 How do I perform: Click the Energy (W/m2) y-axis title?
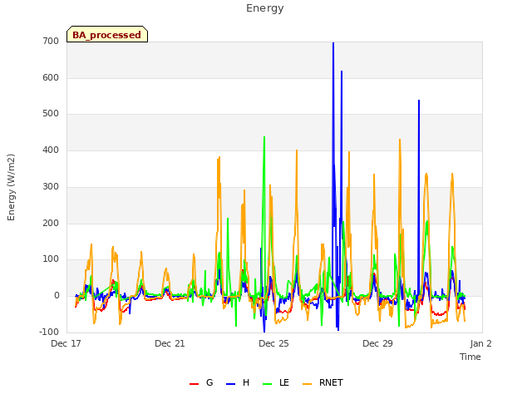[11, 187]
